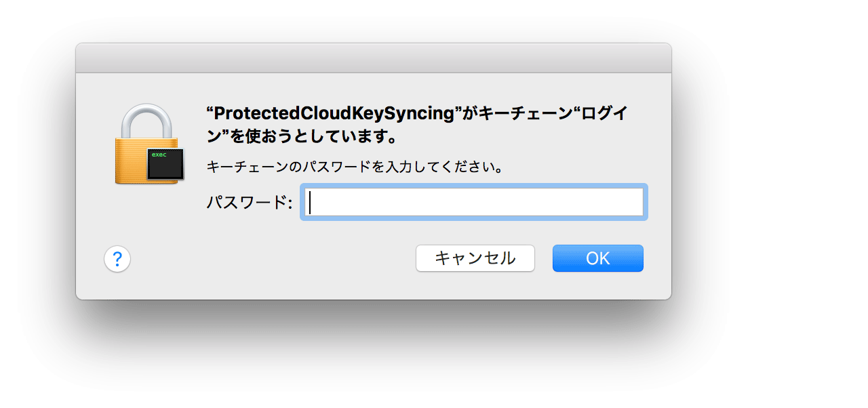Click the を使おうとしています heading line
This screenshot has width=868, height=408.
(x=302, y=138)
